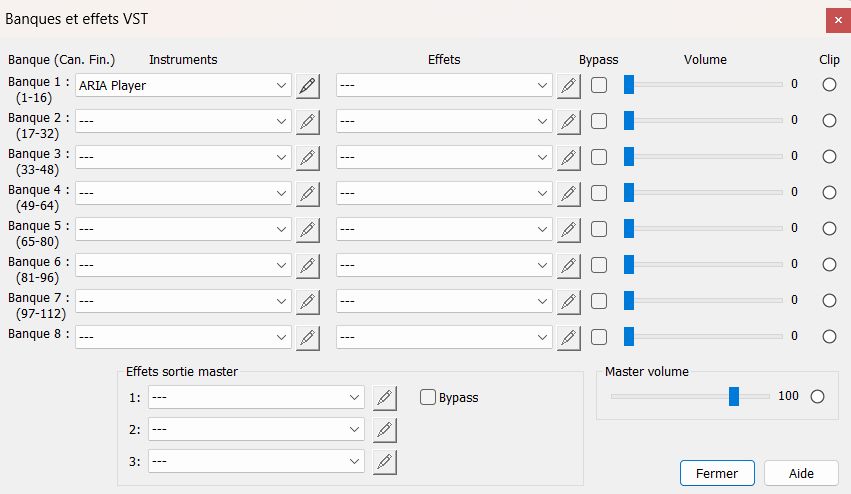Click the Banque 8 instrument pencil icon

point(308,338)
